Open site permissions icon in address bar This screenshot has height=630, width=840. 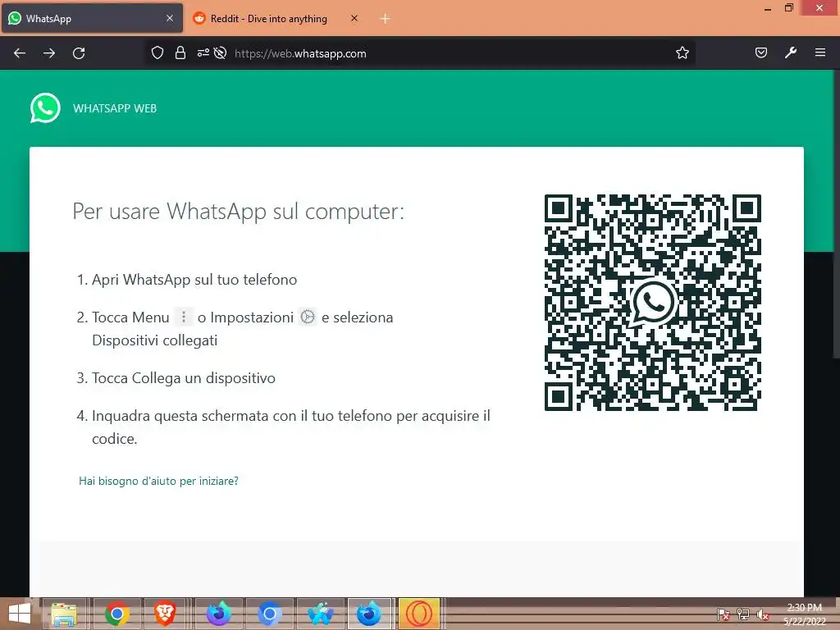(203, 53)
